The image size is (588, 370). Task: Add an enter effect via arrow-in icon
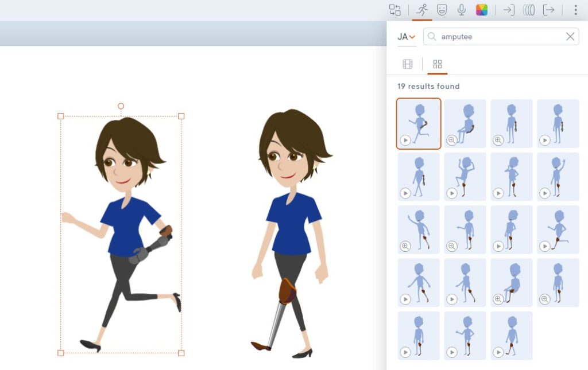tap(509, 10)
